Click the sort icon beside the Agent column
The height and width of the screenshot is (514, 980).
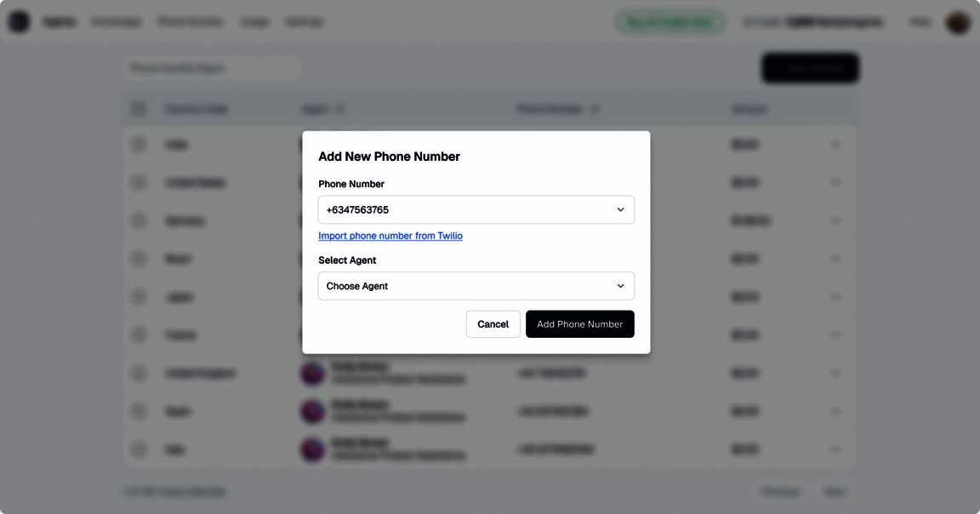(x=340, y=109)
